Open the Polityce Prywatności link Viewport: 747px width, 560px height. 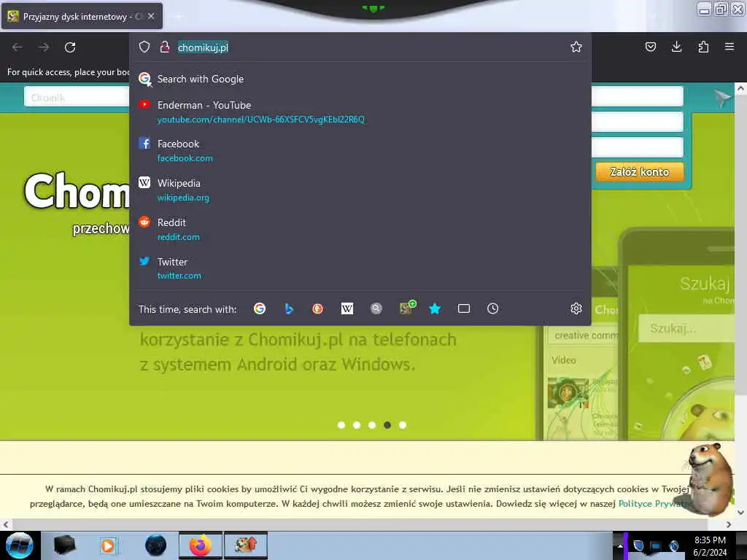tap(655, 503)
